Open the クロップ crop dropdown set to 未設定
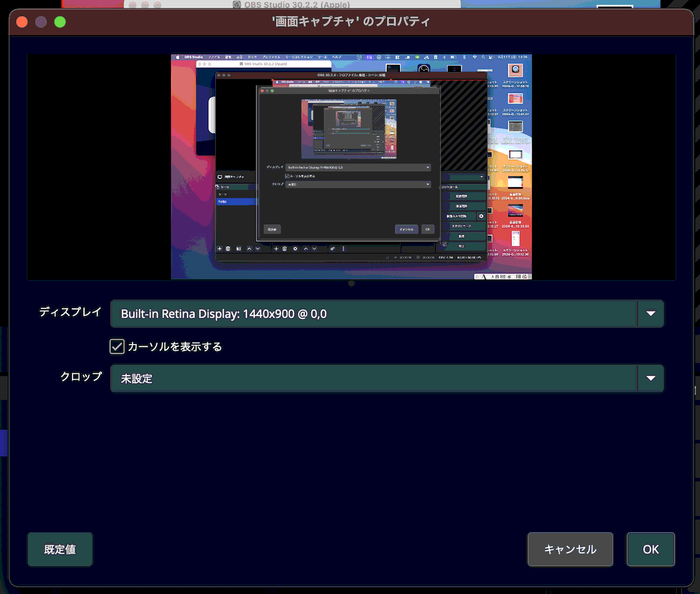The height and width of the screenshot is (594, 700). pyautogui.click(x=387, y=379)
